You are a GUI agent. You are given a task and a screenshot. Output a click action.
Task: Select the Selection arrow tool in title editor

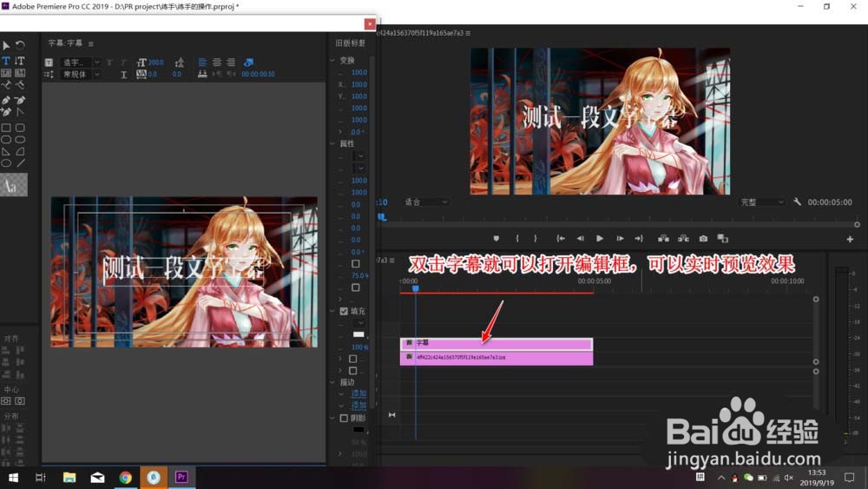(x=6, y=45)
